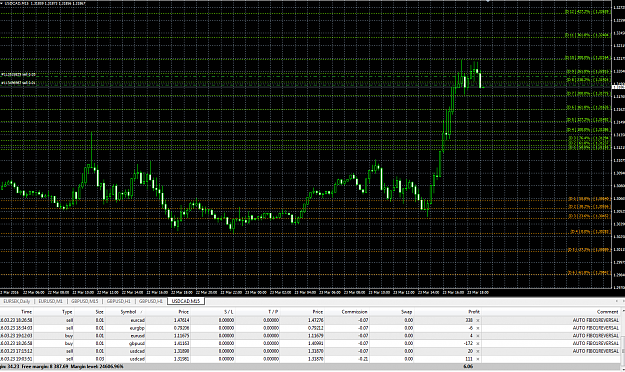This screenshot has width=625, height=372.
Task: Click the AUTO FIBO1REVERSAL comment in eurcad row
Action: click(596, 320)
